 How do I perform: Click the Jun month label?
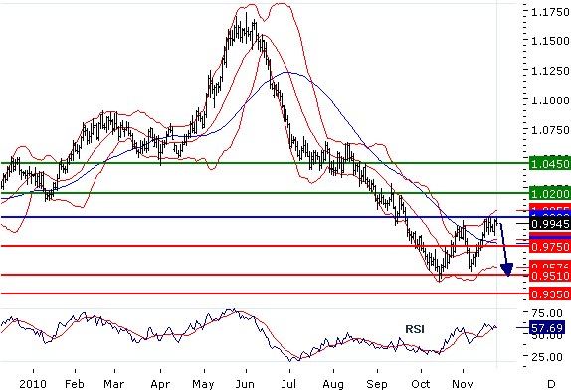[x=245, y=384]
